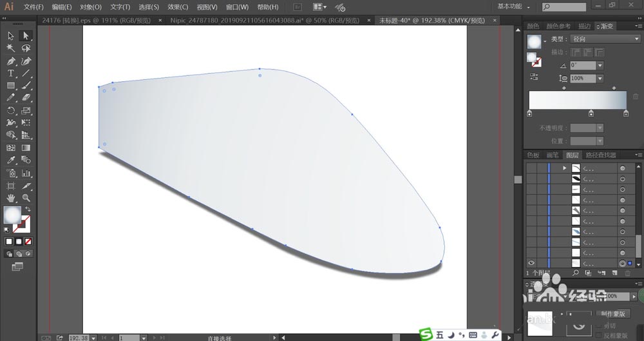Toggle target circle on top layer row

pos(623,168)
